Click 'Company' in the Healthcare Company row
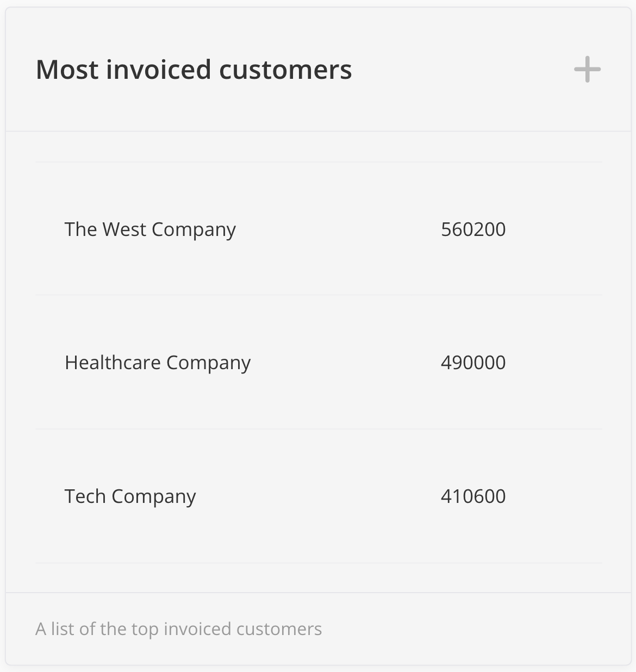The width and height of the screenshot is (636, 672). (x=208, y=363)
